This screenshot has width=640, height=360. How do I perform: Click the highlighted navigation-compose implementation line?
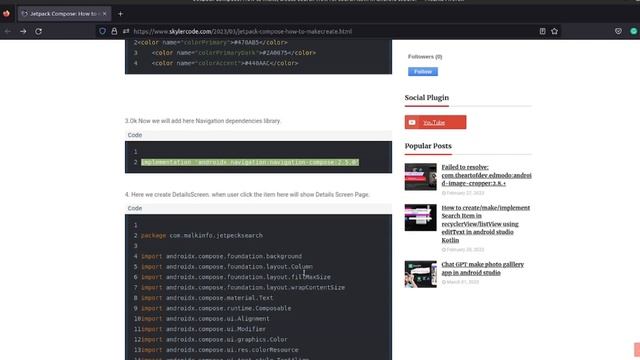[250, 162]
